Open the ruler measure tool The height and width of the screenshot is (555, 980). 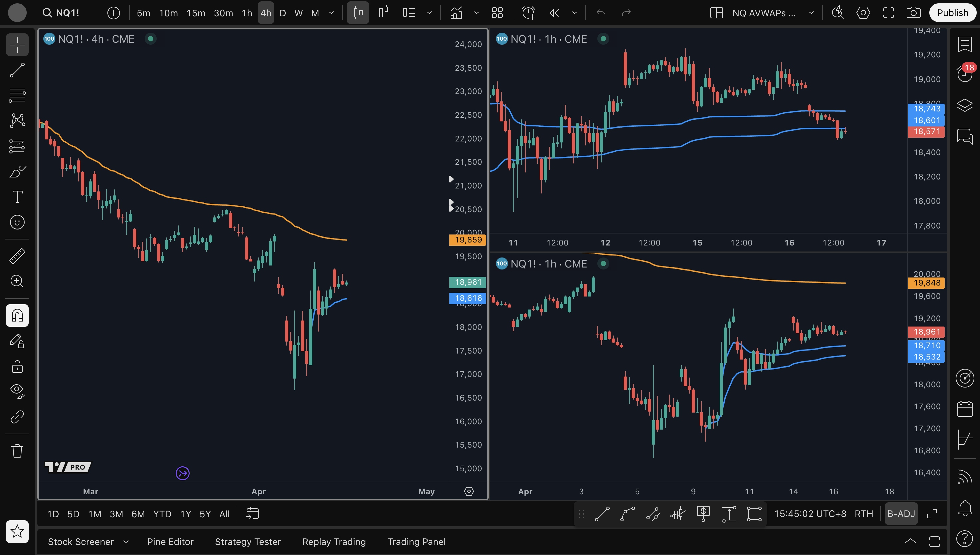tap(17, 256)
